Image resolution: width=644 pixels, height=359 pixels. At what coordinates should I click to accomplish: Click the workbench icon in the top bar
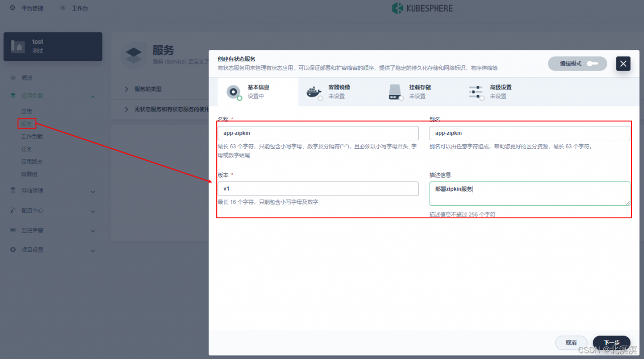(63, 8)
